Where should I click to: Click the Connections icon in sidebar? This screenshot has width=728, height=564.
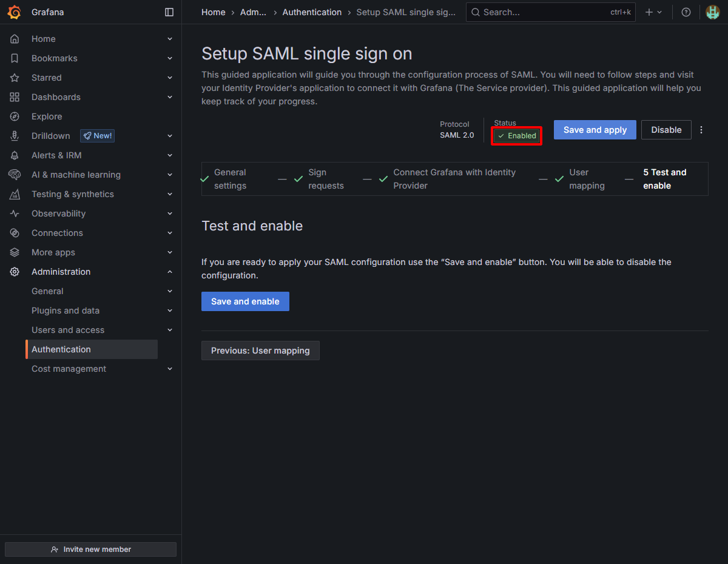point(15,233)
